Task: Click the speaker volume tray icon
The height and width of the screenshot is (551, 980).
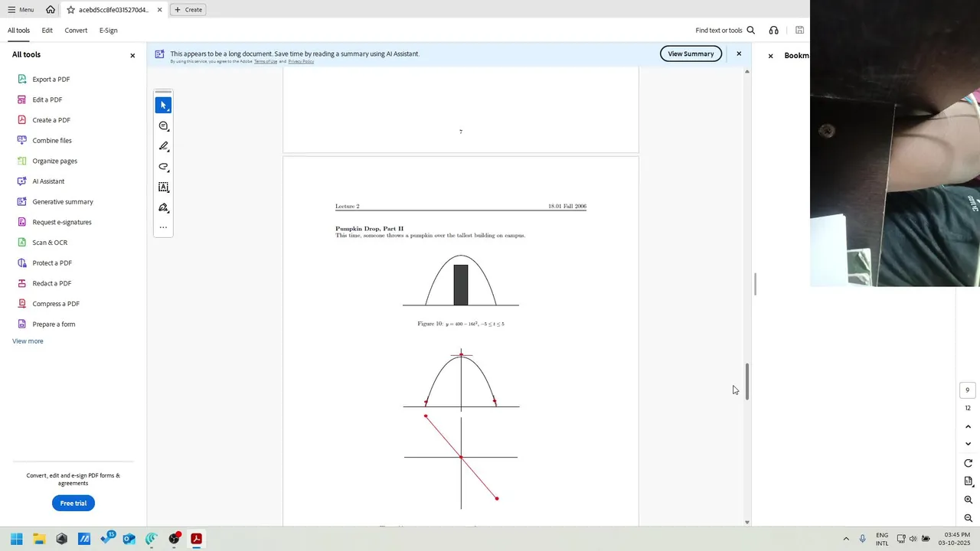Action: coord(913,539)
